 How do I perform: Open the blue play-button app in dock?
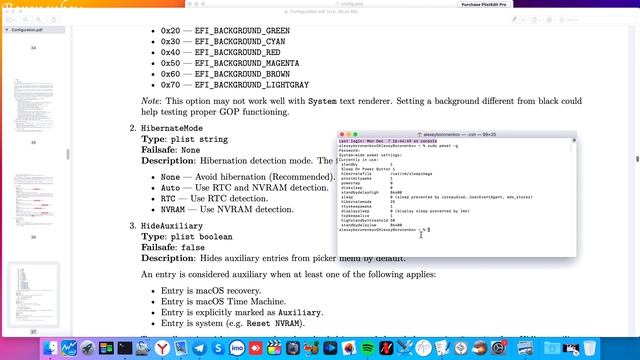coord(330,348)
